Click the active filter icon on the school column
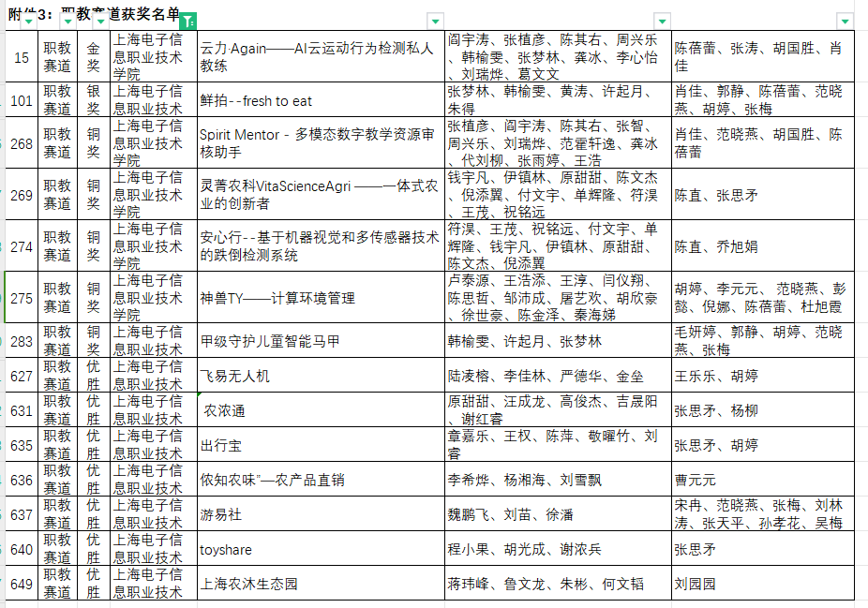 coord(187,21)
